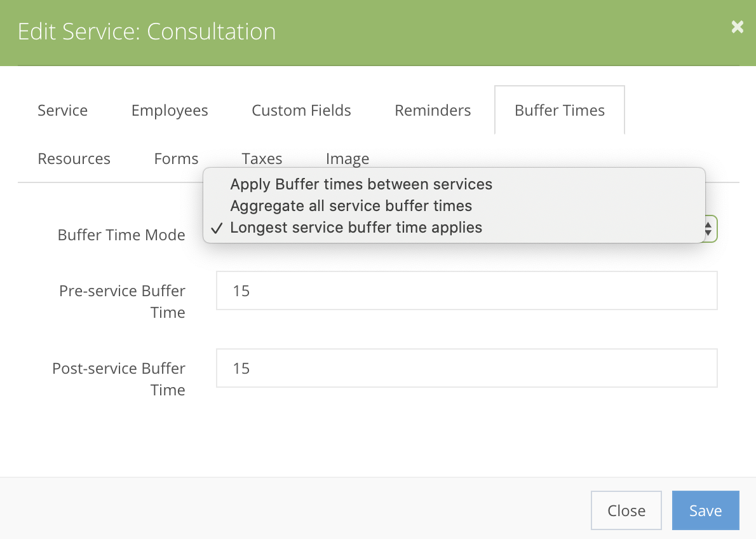Screen dimensions: 756x539
Task: Click the checkmark next to the selected buffer mode
Action: (217, 227)
